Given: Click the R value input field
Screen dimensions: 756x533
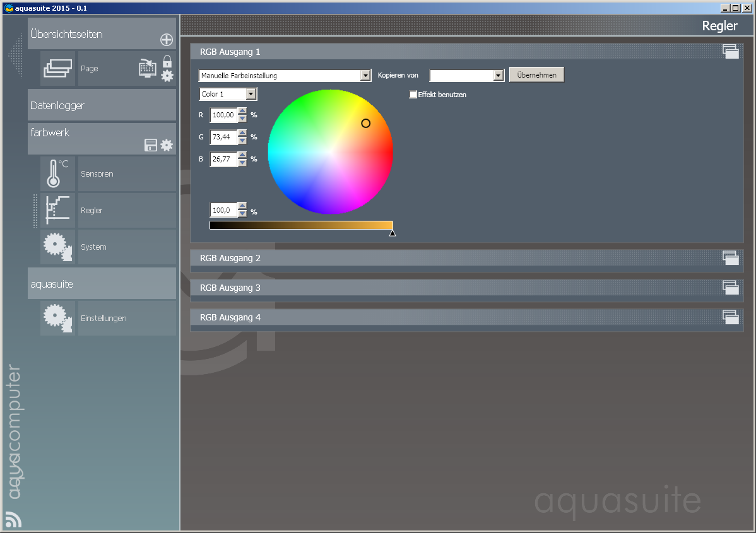Looking at the screenshot, I should pos(224,115).
